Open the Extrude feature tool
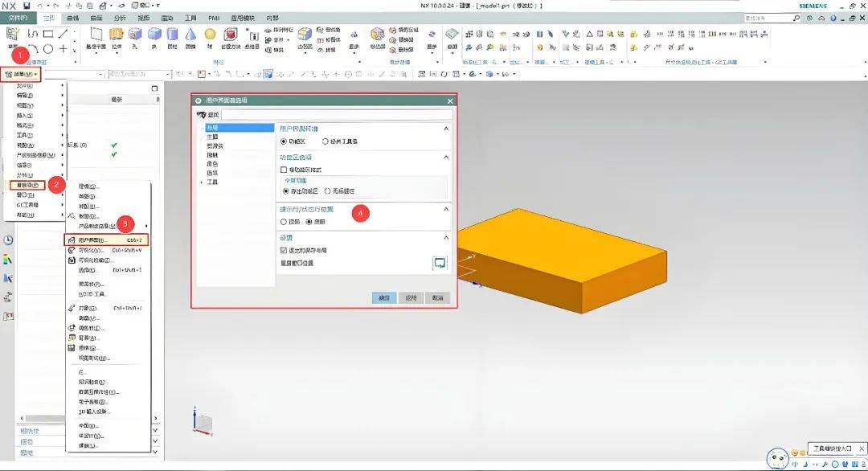The width and height of the screenshot is (868, 471). point(116,35)
